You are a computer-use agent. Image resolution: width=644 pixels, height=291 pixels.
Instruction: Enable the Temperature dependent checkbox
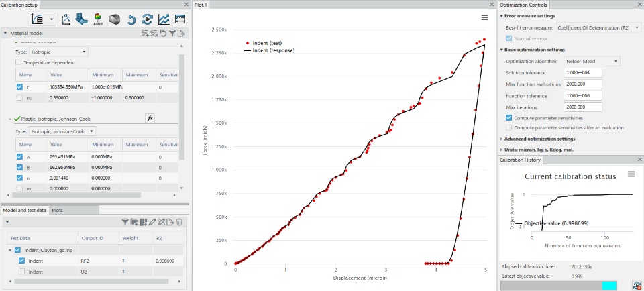19,62
